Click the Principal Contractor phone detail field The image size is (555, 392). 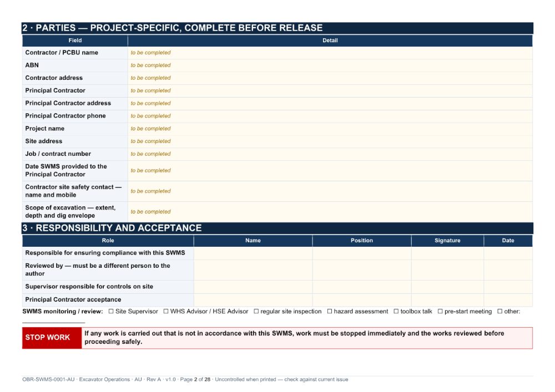click(x=330, y=116)
